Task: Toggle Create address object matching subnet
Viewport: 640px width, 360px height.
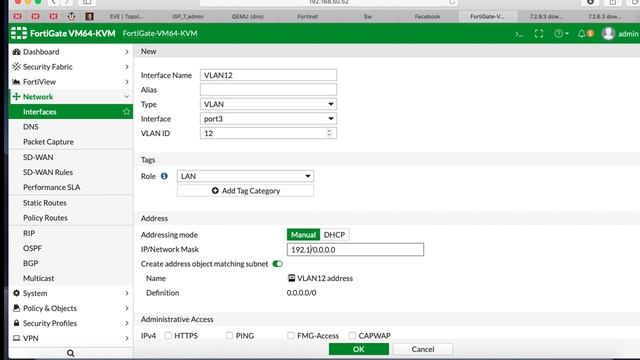Action: click(x=278, y=264)
